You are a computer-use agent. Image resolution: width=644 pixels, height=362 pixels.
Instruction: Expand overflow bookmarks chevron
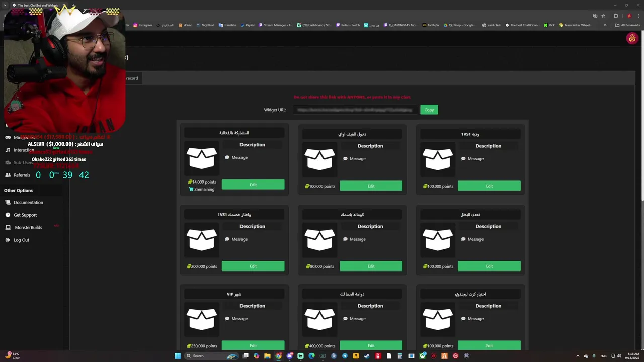pos(605,25)
